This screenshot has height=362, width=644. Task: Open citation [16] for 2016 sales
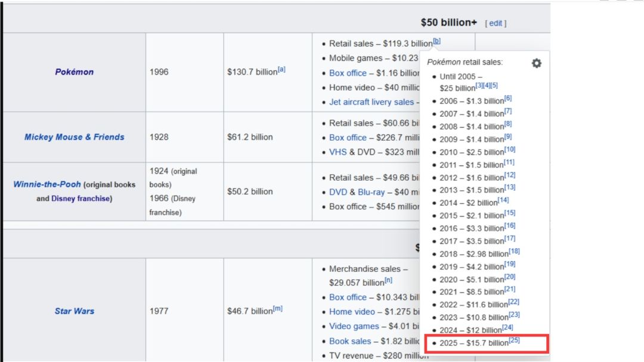[510, 225]
